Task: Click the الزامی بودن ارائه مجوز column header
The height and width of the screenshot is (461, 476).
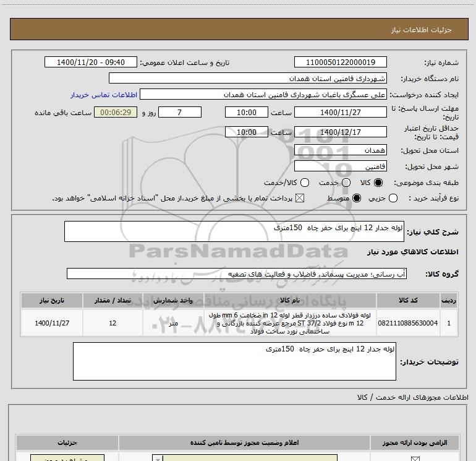Action: [415, 442]
